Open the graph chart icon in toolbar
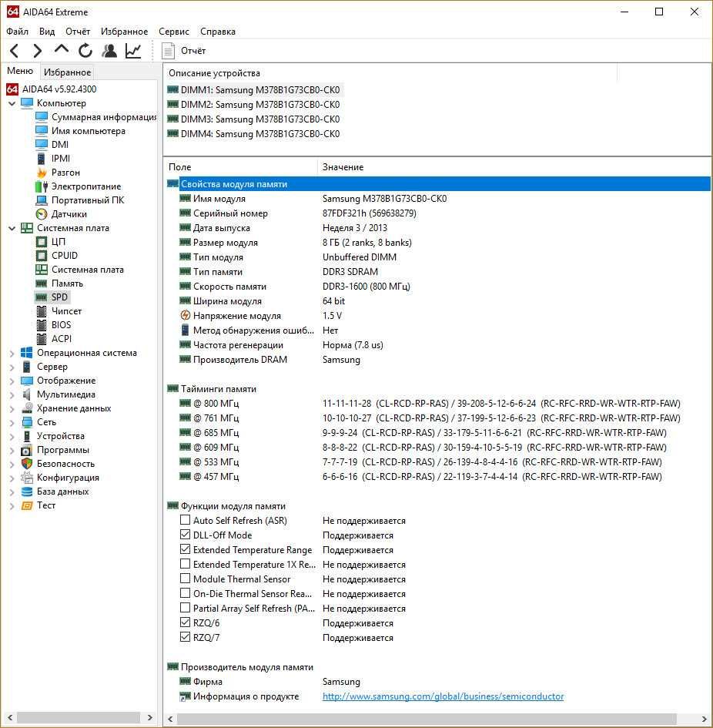The width and height of the screenshot is (713, 728). tap(133, 51)
